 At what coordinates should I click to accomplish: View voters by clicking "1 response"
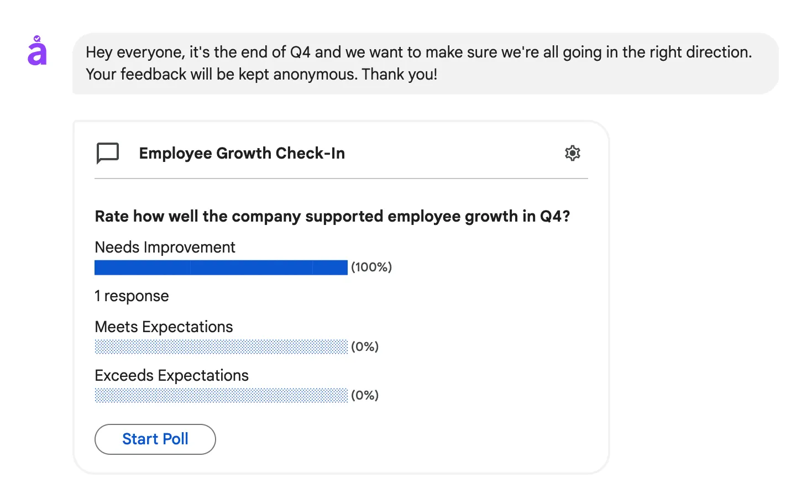click(132, 296)
